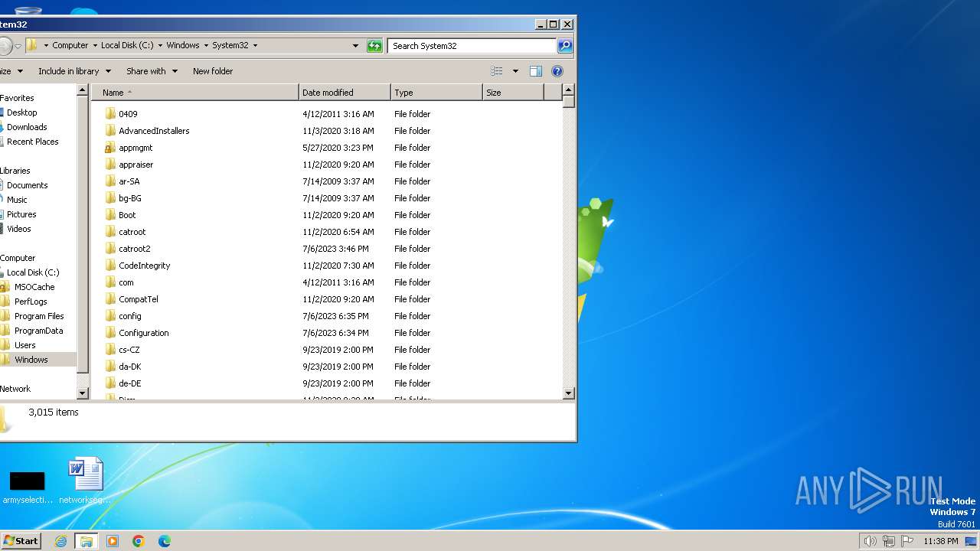980x551 pixels.
Task: Open the Music library
Action: click(17, 200)
